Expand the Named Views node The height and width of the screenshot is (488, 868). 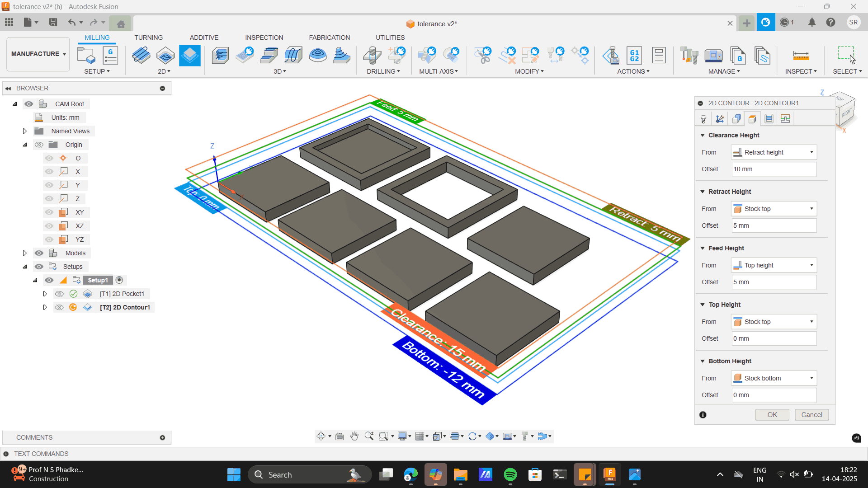click(x=25, y=131)
